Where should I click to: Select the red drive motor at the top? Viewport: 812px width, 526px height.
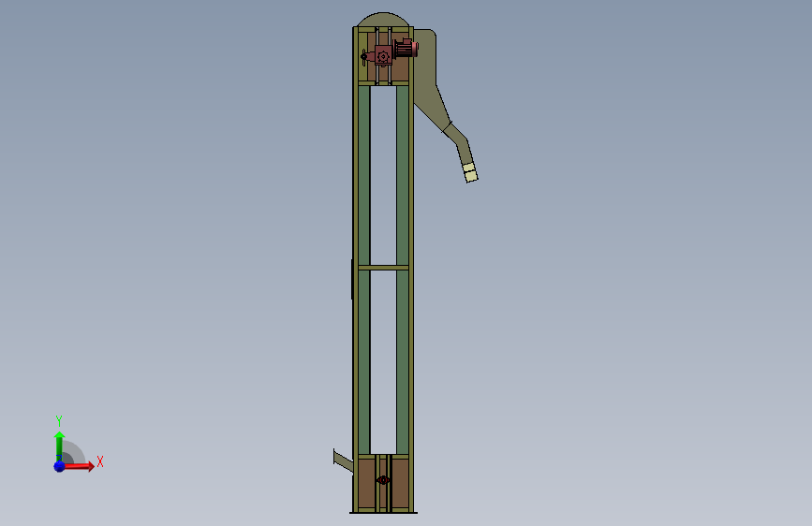click(406, 50)
